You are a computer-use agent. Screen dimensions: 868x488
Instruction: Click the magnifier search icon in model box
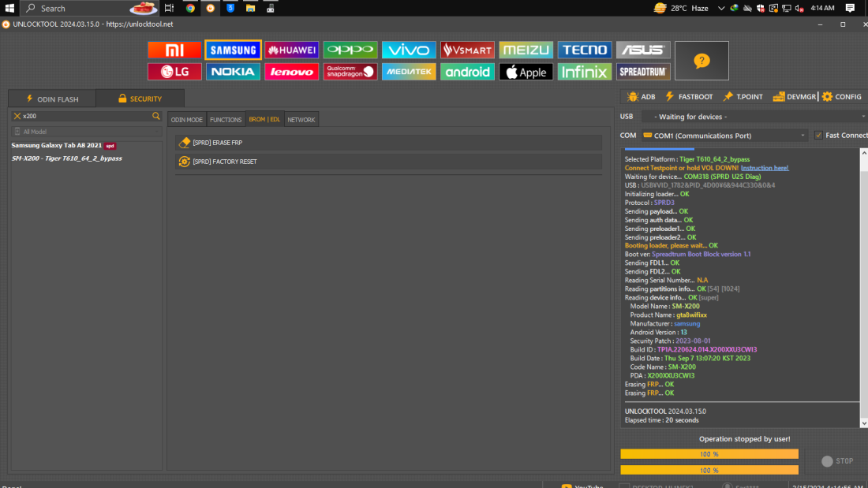(156, 116)
